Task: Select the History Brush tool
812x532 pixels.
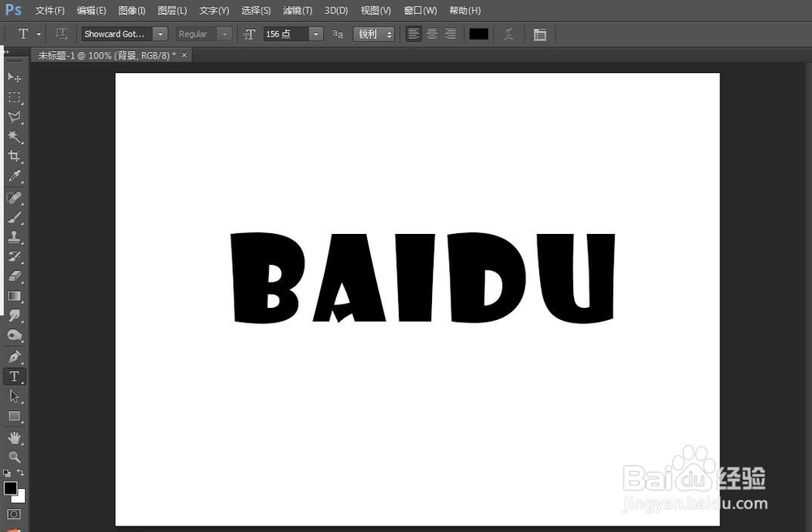Action: pos(14,257)
